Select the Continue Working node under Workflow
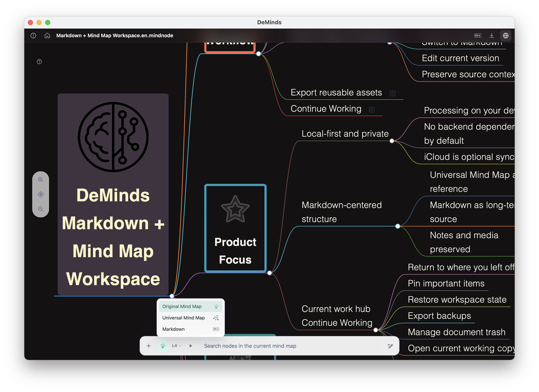This screenshot has height=392, width=539. point(326,109)
